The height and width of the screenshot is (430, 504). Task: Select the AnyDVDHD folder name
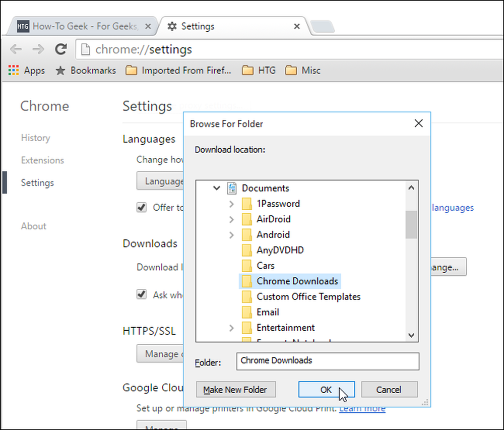(280, 251)
